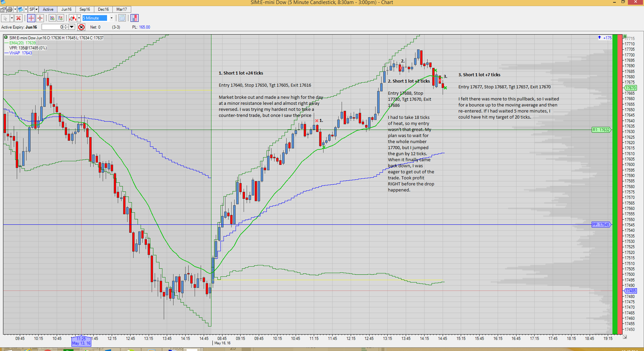Click the VPR: 135@17485 study label

[x=28, y=48]
